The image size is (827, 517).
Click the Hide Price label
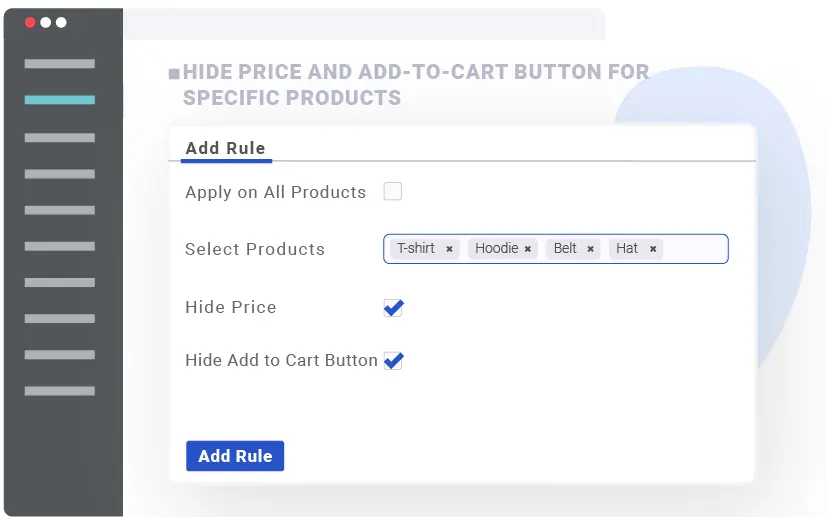pyautogui.click(x=231, y=308)
